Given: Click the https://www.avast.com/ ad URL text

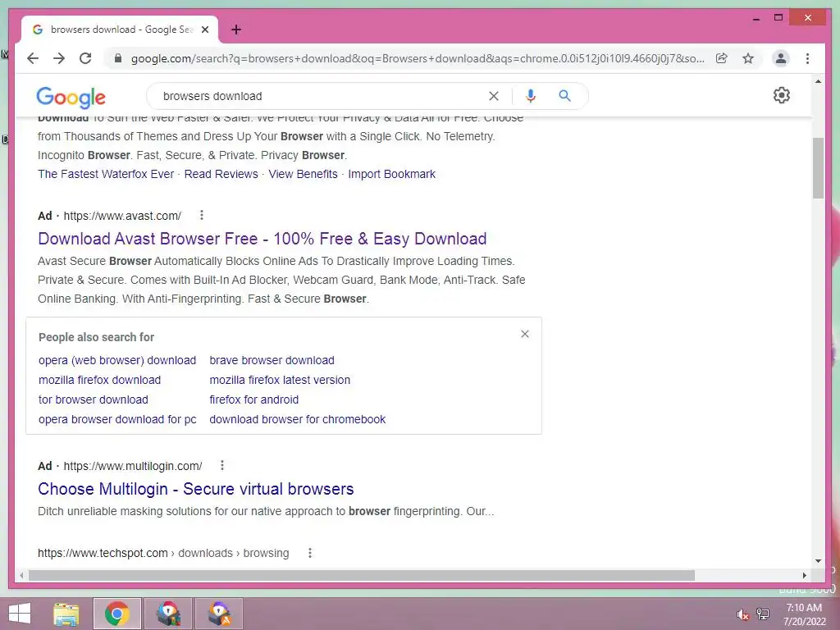Looking at the screenshot, I should pos(122,216).
